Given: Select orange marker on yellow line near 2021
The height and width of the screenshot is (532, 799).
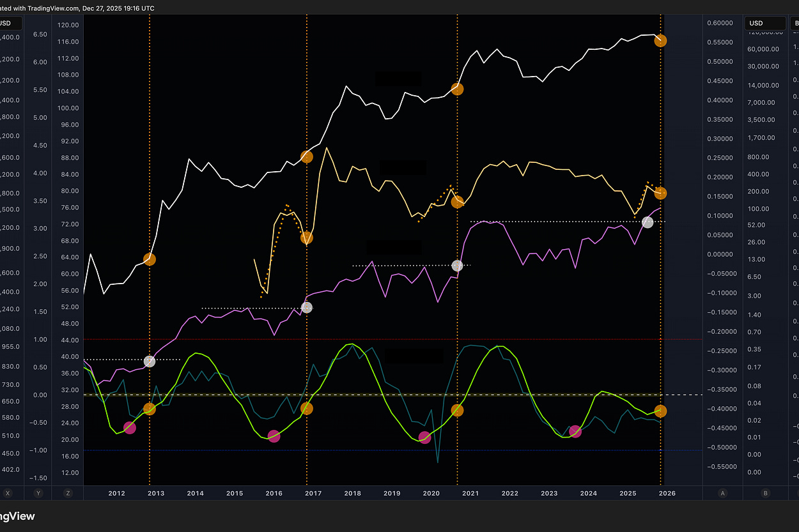Looking at the screenshot, I should point(457,202).
